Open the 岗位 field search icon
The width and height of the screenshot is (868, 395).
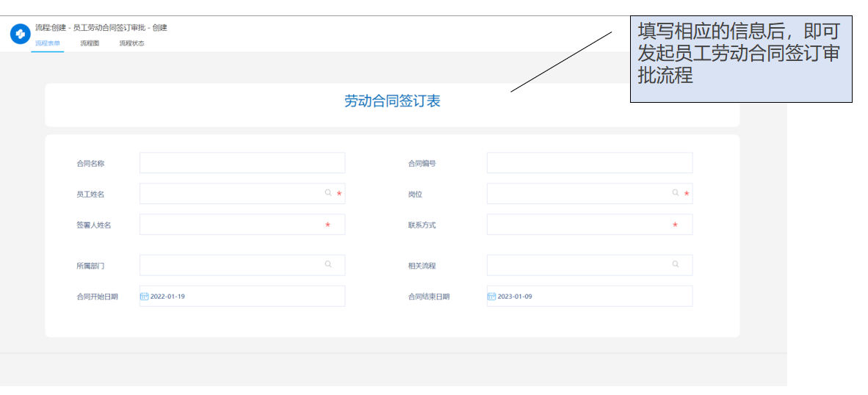point(676,192)
